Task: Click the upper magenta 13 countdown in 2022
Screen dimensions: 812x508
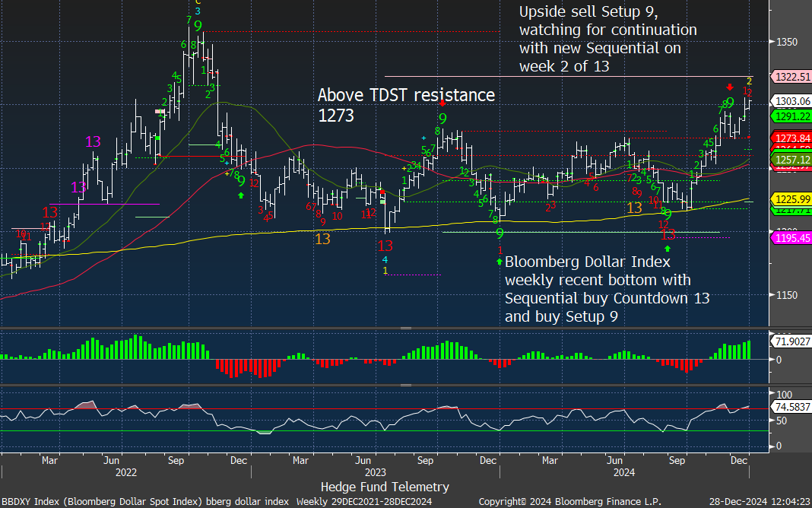Action: click(x=93, y=141)
